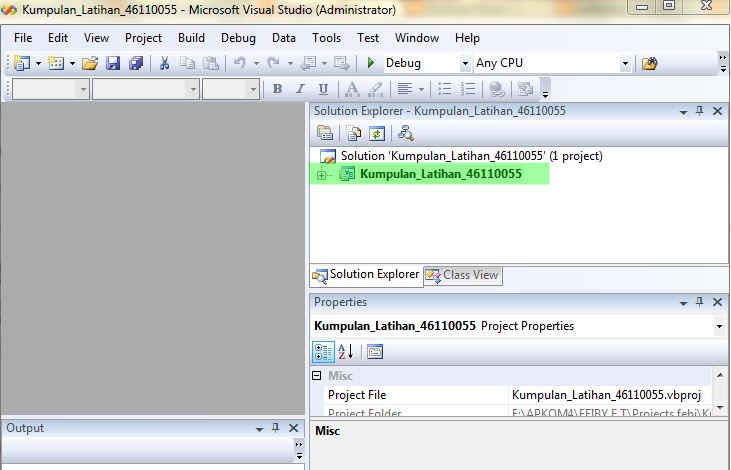Open the Properties object selector dropdown
Screen dimensions: 731x470
[x=719, y=326]
